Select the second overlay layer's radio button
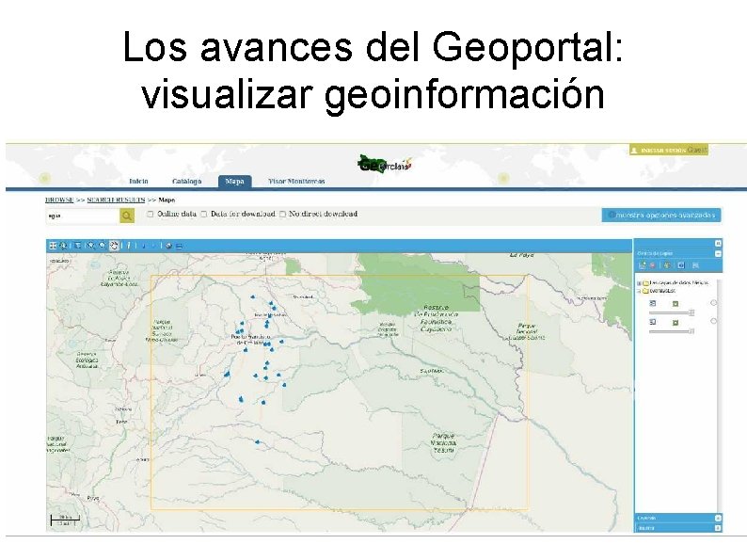The image size is (747, 560). tap(714, 321)
